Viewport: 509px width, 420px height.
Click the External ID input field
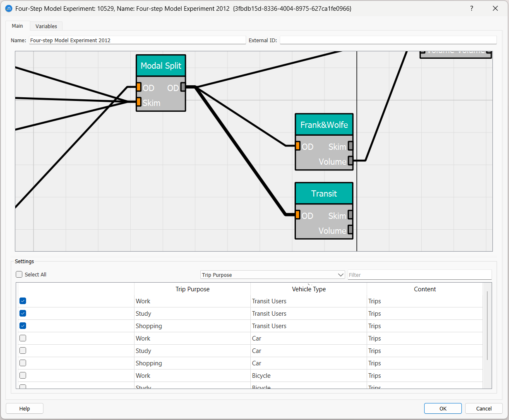(388, 40)
